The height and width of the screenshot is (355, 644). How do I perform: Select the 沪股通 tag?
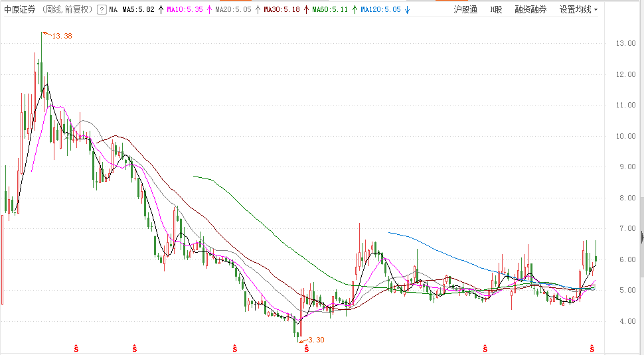465,10
